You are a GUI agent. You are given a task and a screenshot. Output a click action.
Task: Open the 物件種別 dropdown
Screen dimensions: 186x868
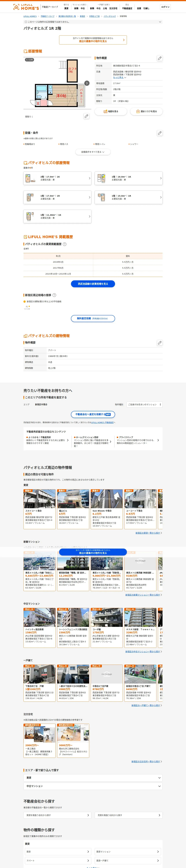[144, 404]
